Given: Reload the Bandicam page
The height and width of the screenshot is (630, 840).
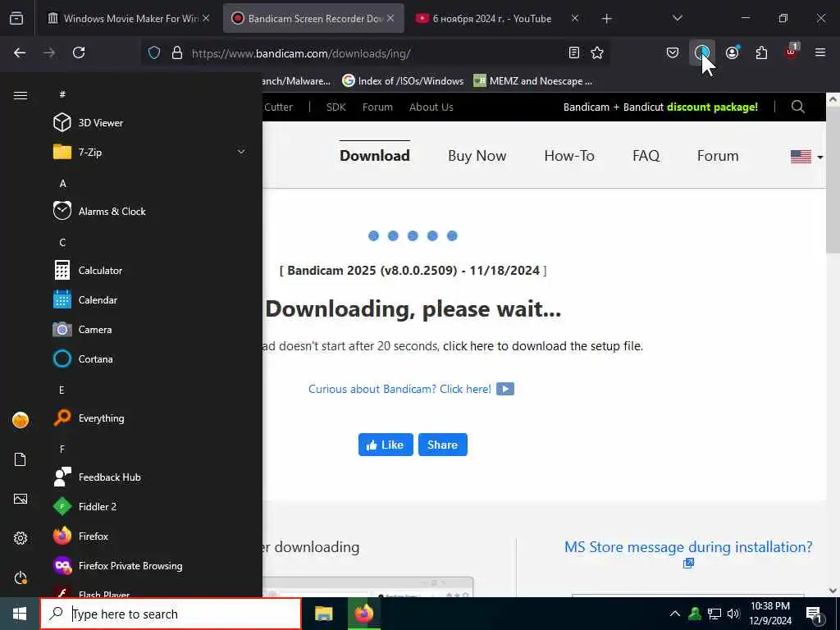Looking at the screenshot, I should 79,52.
